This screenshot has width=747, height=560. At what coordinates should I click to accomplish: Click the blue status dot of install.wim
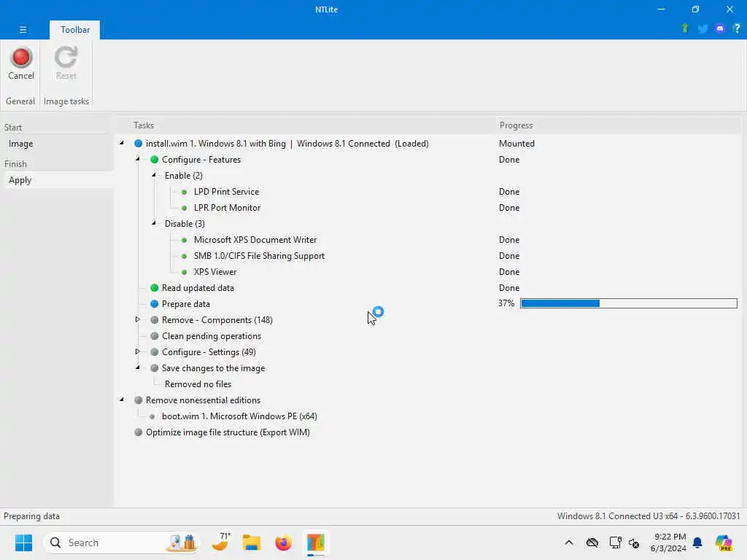tap(138, 144)
